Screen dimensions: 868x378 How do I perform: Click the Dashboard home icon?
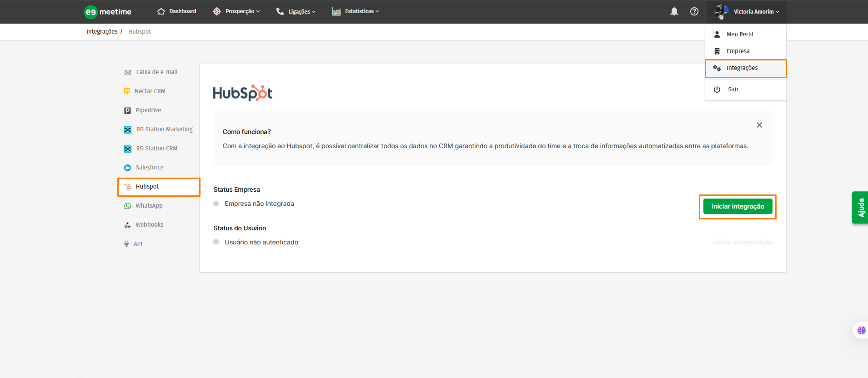(x=161, y=11)
